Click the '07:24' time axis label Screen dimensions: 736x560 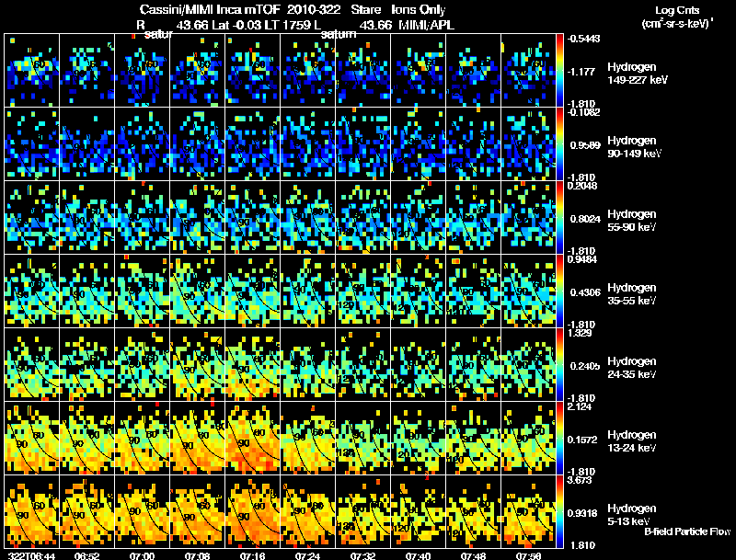[x=308, y=555]
